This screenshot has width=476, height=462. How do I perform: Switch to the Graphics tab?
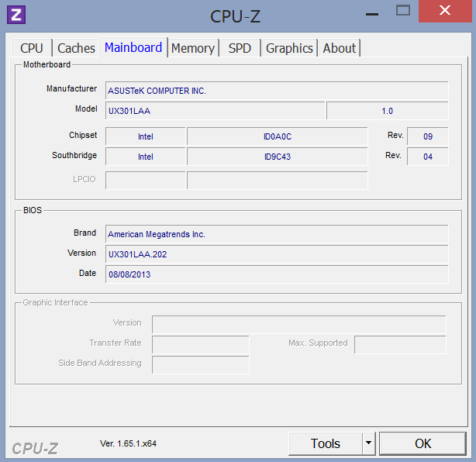tap(289, 48)
